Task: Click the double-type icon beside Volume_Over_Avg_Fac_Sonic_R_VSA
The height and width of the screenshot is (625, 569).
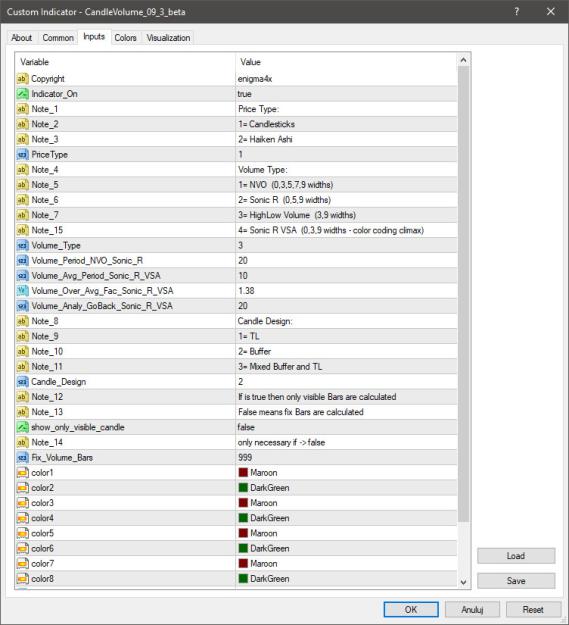Action: pos(23,291)
